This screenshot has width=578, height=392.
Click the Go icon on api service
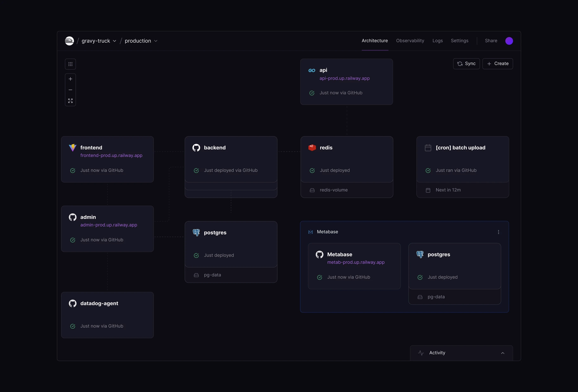click(312, 70)
